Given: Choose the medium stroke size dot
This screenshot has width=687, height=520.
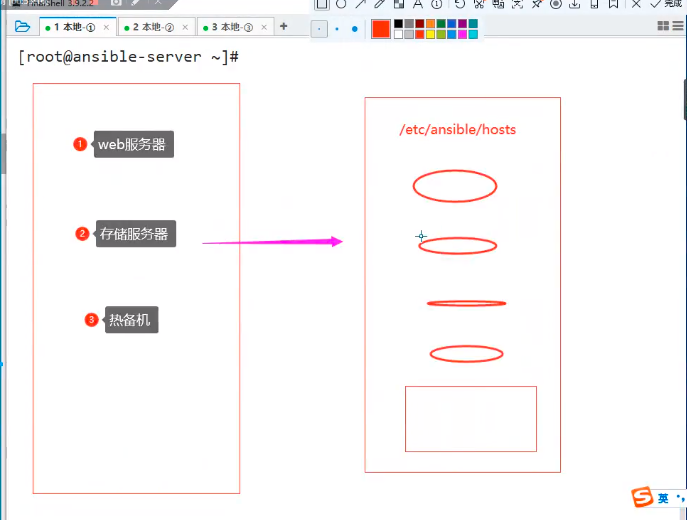Looking at the screenshot, I should pyautogui.click(x=336, y=29).
